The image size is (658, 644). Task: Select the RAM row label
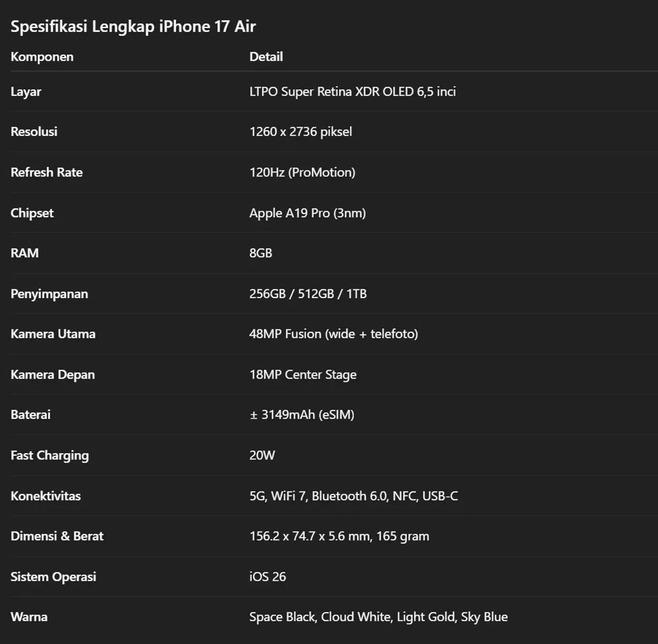pyautogui.click(x=25, y=253)
